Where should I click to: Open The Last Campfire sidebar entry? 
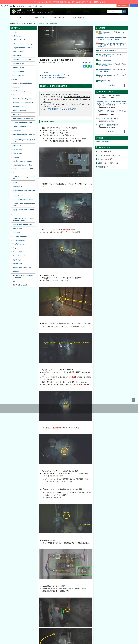coord(20,236)
